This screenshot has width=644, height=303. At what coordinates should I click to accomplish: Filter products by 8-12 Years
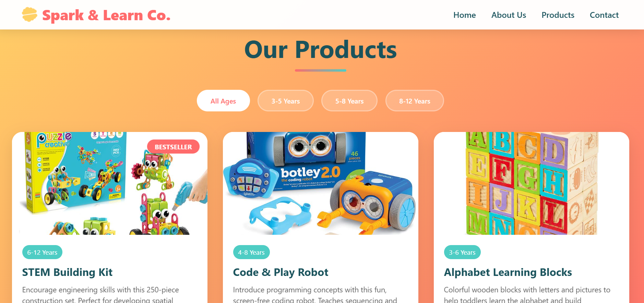[415, 101]
